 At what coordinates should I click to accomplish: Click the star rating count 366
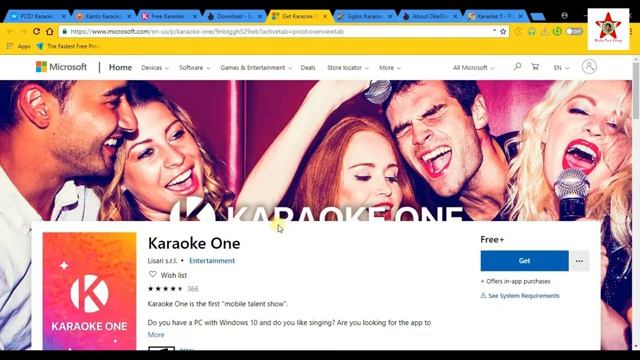[x=193, y=289]
